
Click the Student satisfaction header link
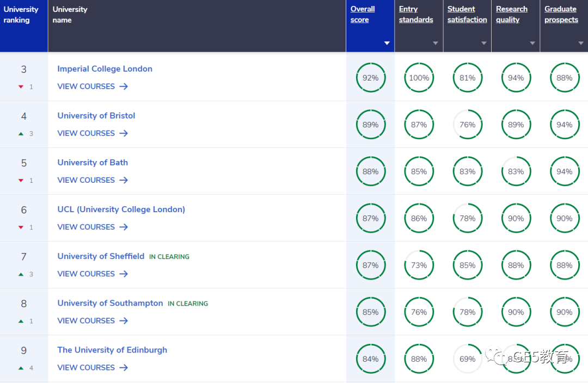tap(467, 14)
